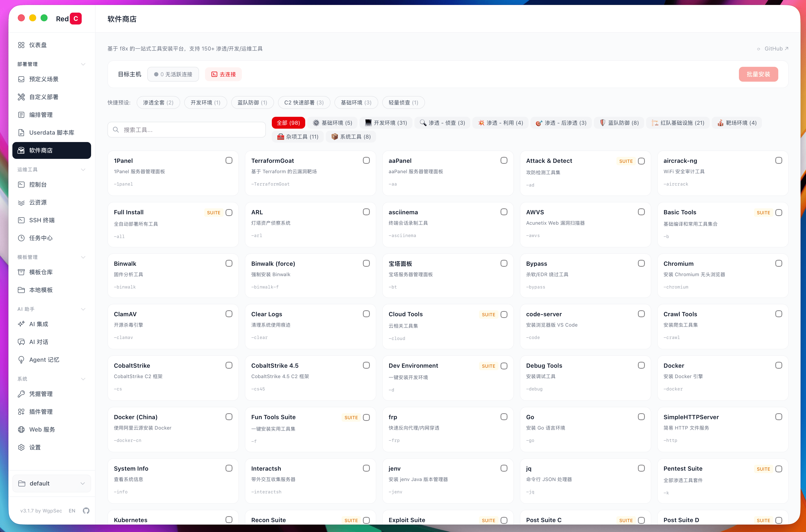Open the AI 对话 chat icon

(x=21, y=342)
